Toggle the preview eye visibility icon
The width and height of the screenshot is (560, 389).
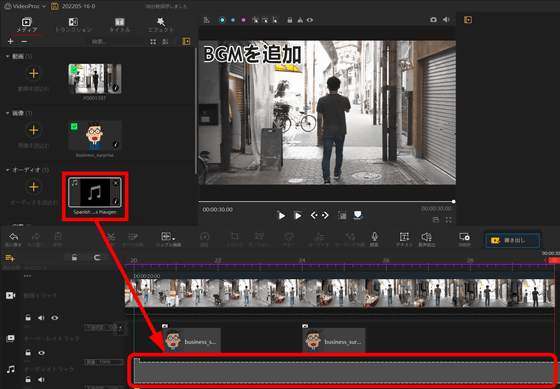[310, 20]
